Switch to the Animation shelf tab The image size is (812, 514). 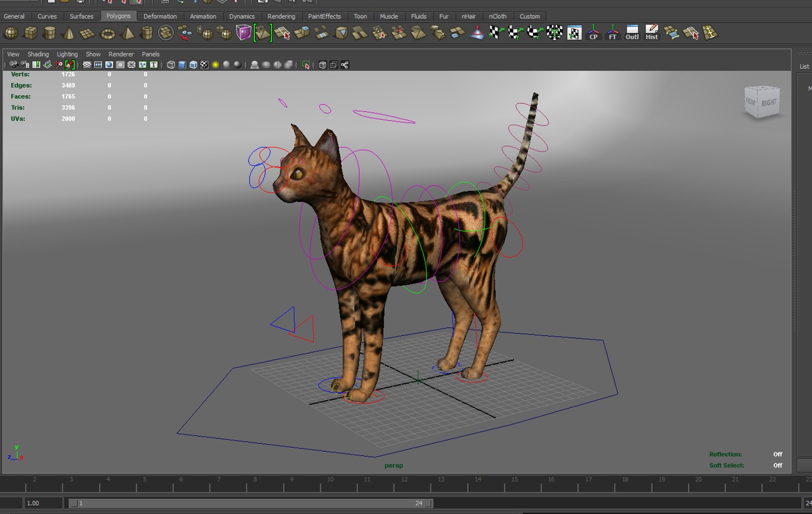pyautogui.click(x=203, y=16)
